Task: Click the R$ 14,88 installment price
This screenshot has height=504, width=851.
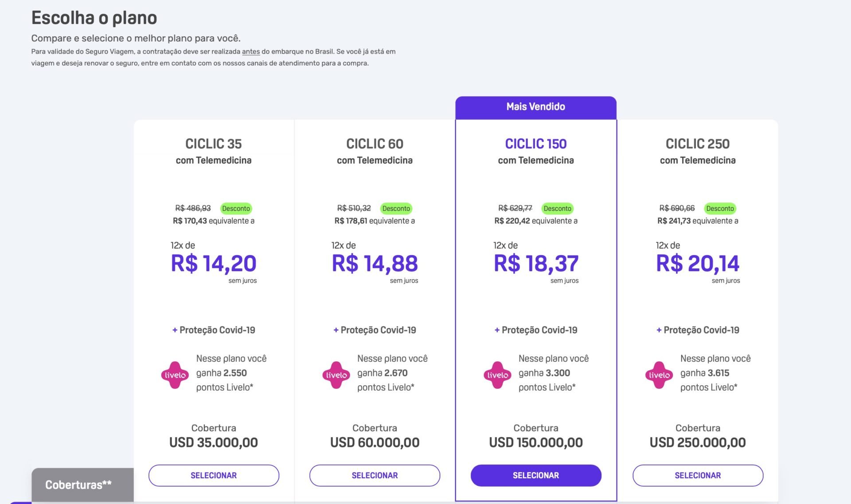Action: click(375, 264)
